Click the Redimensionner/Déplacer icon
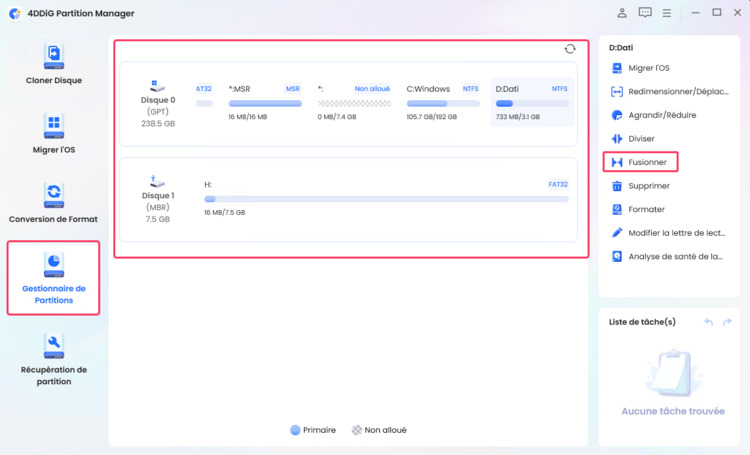This screenshot has width=750, height=455. click(x=617, y=91)
